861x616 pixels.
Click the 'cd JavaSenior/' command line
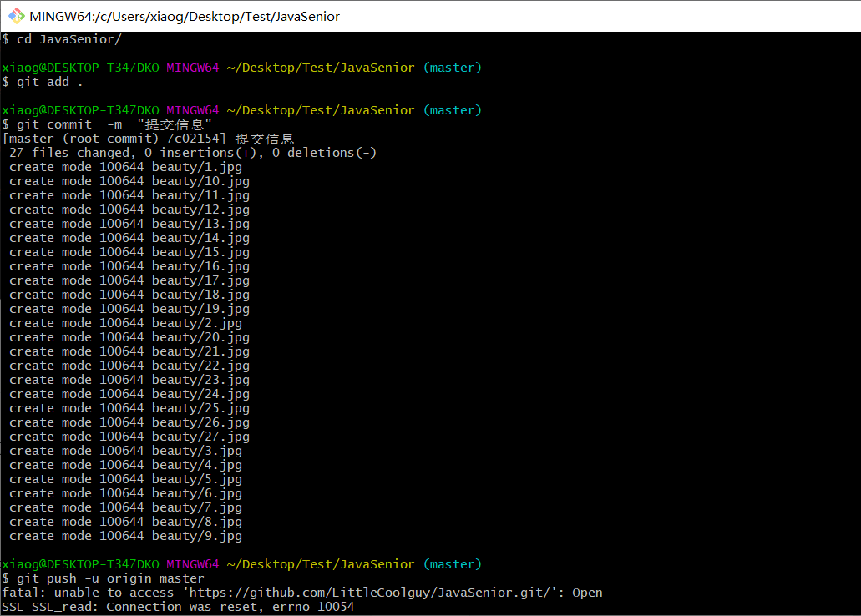click(x=62, y=39)
